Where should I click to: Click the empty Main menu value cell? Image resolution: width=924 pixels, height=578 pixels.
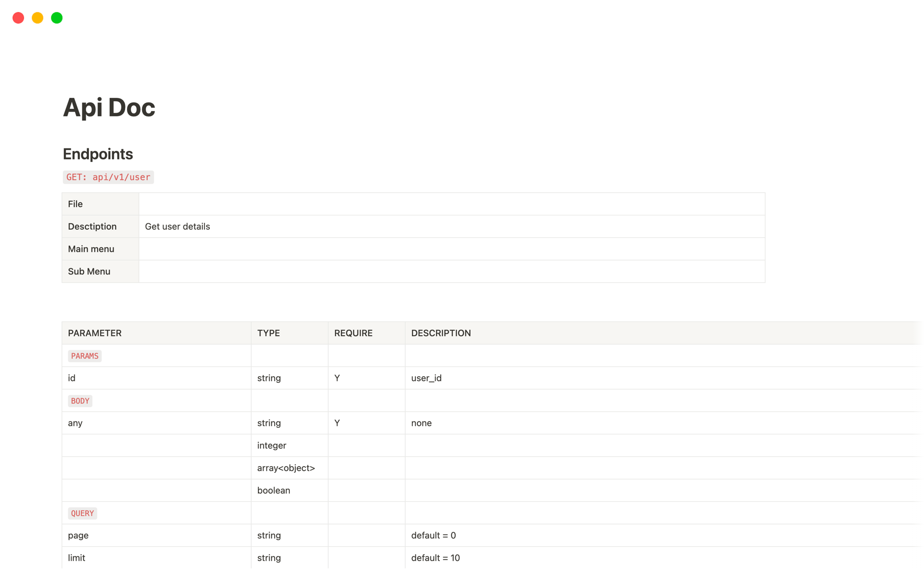point(451,249)
